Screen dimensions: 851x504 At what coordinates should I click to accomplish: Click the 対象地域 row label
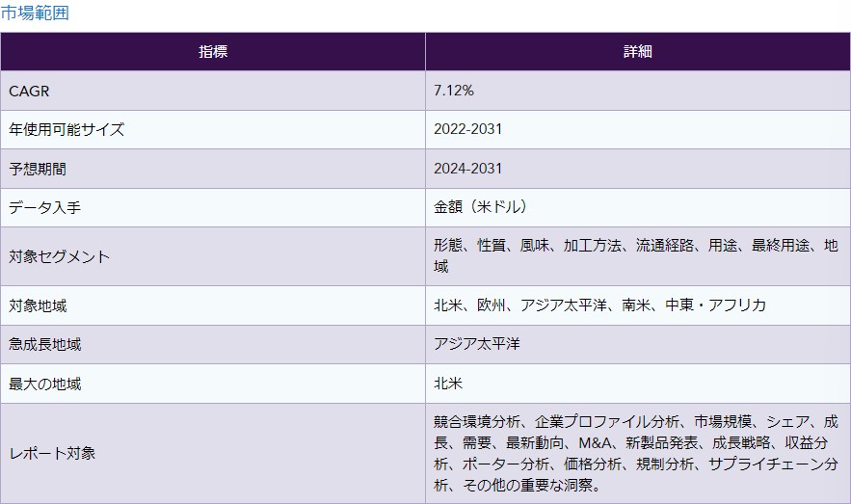point(38,306)
